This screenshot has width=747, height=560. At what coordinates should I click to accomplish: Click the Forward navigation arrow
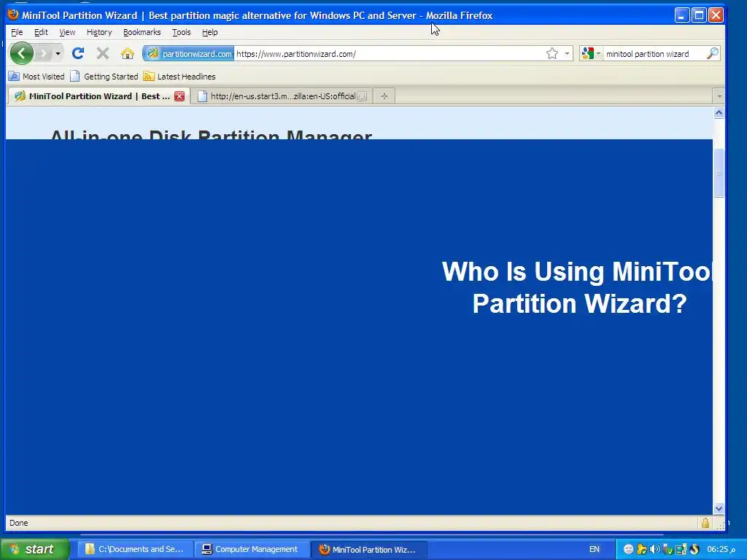(43, 53)
